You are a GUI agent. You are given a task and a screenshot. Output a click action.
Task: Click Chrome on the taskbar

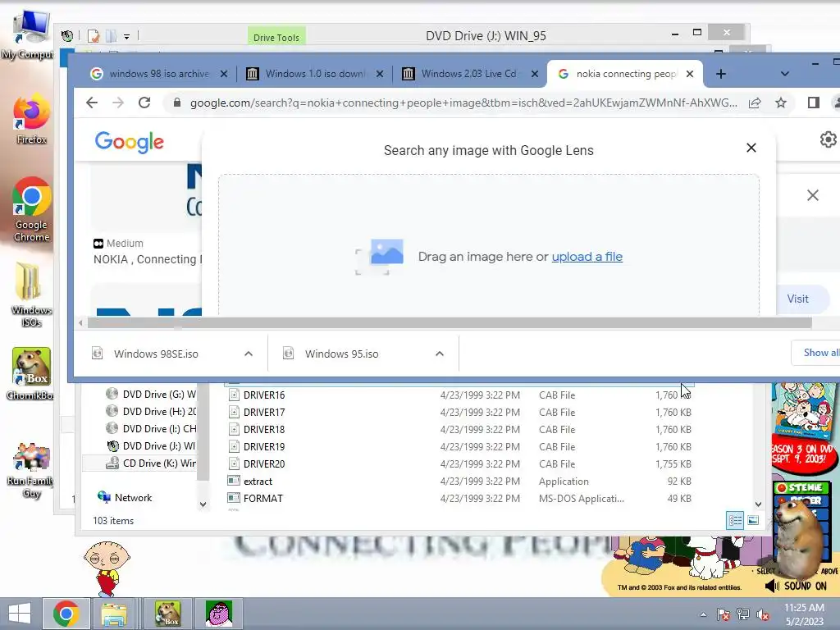(x=66, y=614)
